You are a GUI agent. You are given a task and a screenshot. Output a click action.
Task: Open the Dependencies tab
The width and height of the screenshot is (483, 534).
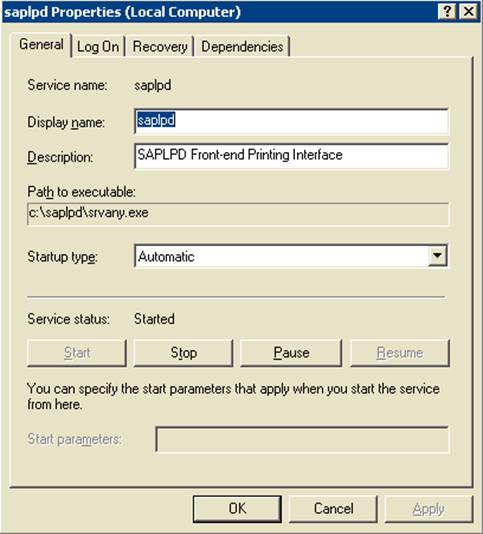point(242,47)
